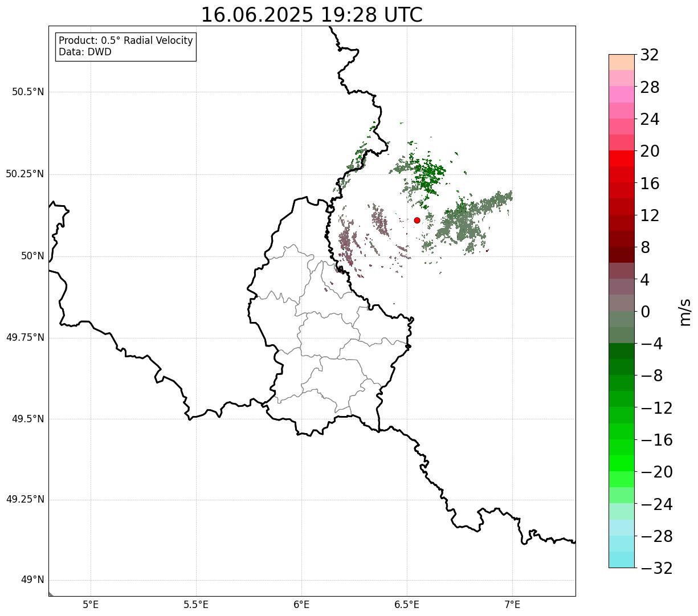Screen dimensions: 698x616
Task: Click the 50.5°N latitude label
Action: (27, 92)
